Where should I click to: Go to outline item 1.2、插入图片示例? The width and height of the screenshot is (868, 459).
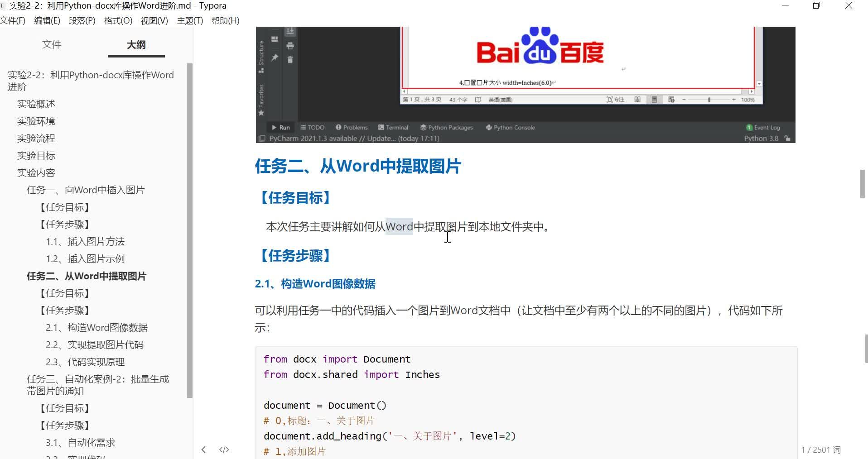pyautogui.click(x=85, y=259)
